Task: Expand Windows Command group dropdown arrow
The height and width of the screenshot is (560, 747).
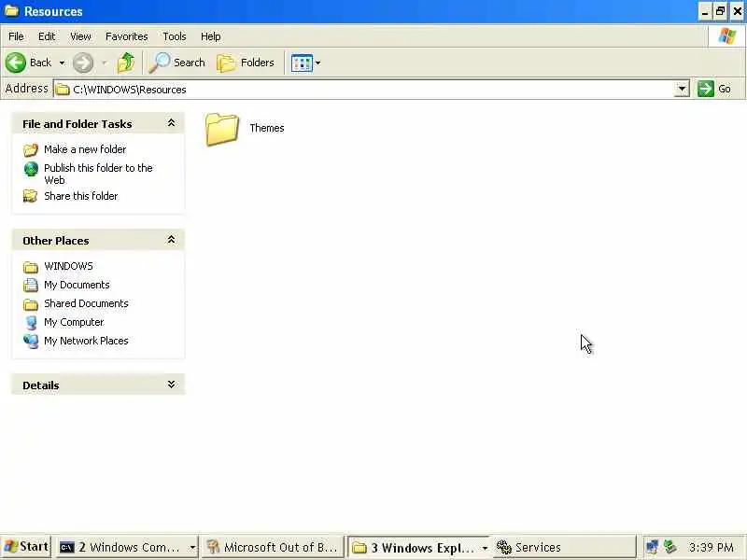Action: click(x=192, y=548)
